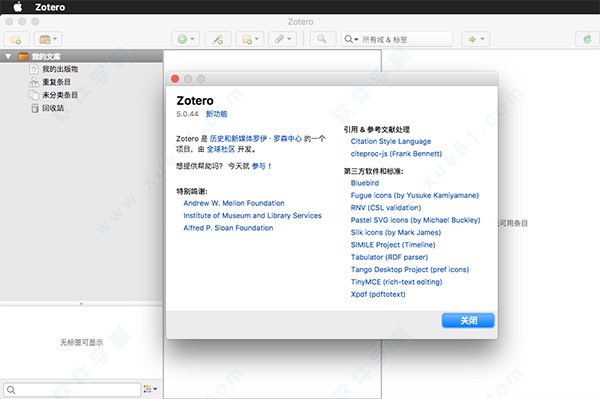Image resolution: width=600 pixels, height=399 pixels.
Task: Open the New Note toolbar dropdown
Action: pyautogui.click(x=250, y=39)
